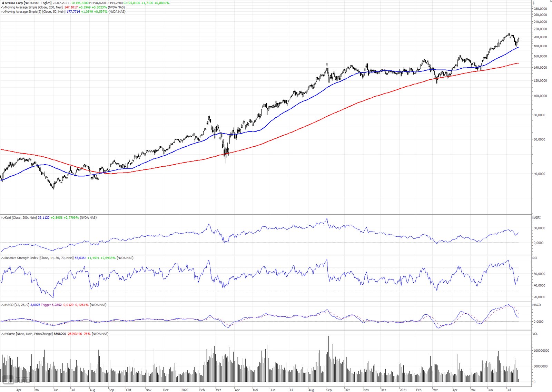The width and height of the screenshot is (552, 392).
Task: Click the MACD indicator wave icon
Action: pyautogui.click(x=3, y=305)
